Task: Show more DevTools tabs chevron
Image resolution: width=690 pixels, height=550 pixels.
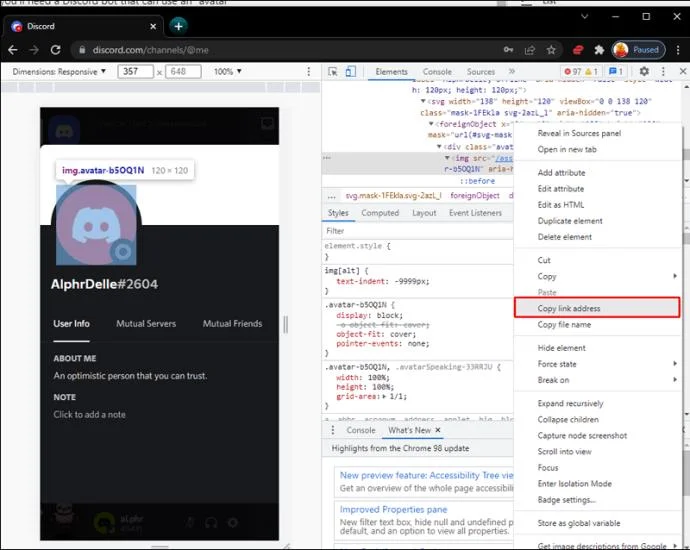Action: tap(511, 71)
